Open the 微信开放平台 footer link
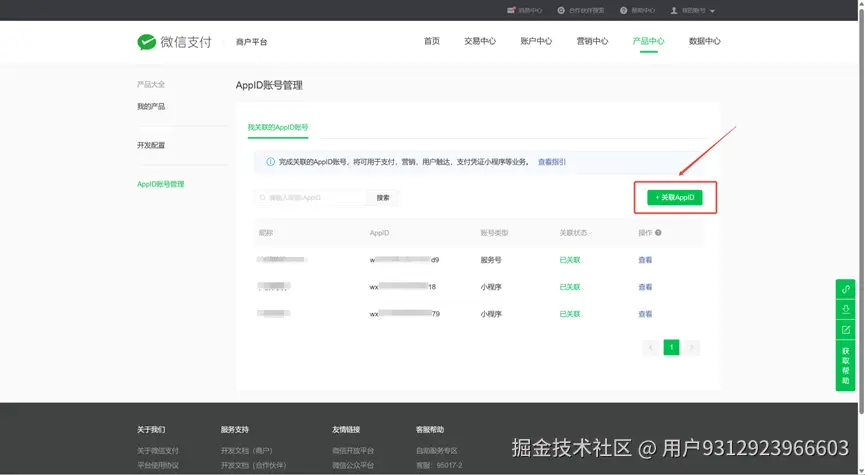 [x=353, y=451]
